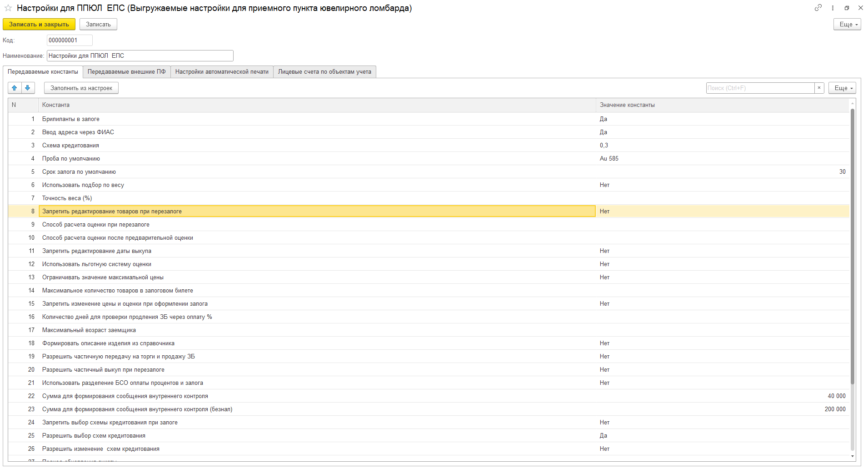Viewport: 868px width, 469px height.
Task: Sort by the Константа column header
Action: 317,105
